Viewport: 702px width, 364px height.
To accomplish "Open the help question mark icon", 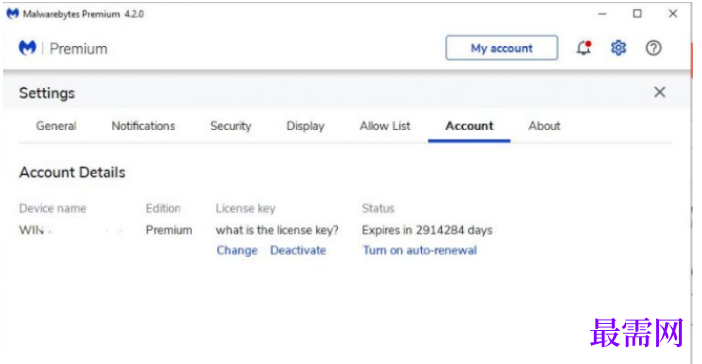I will [653, 47].
